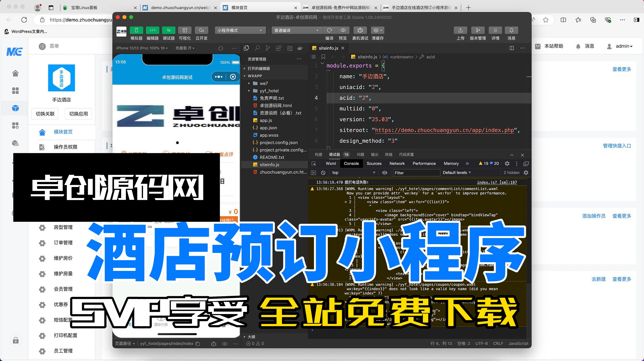Open 模块首页 in the browser sidebar
The height and width of the screenshot is (361, 644).
pos(63,132)
